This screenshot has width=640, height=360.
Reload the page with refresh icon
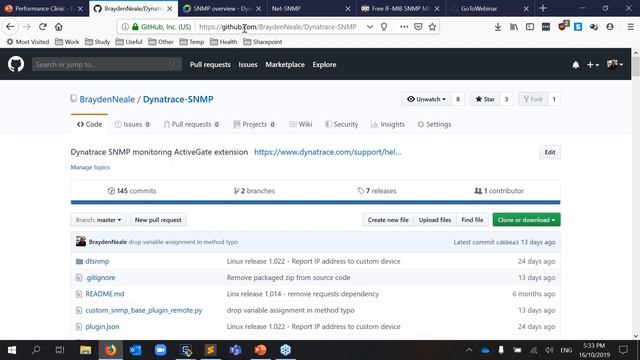pyautogui.click(x=42, y=27)
